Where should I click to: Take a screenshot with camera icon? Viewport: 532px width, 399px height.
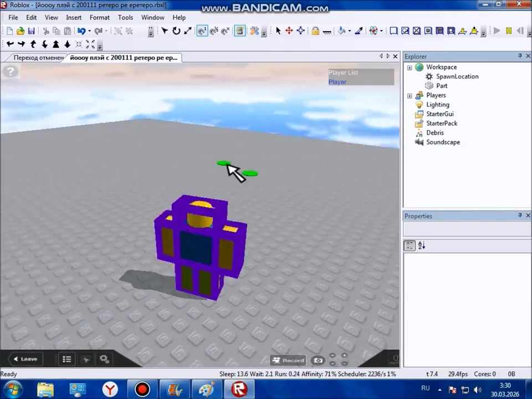click(318, 360)
